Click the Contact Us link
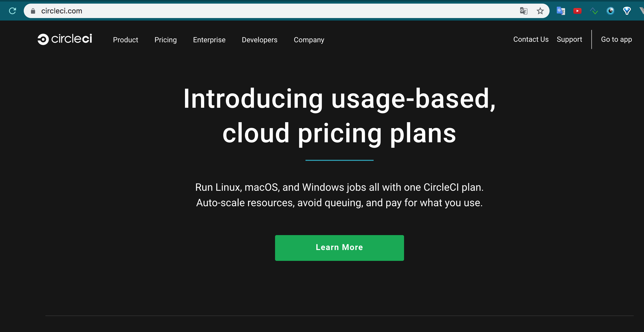Viewport: 644px width, 332px height. point(531,39)
